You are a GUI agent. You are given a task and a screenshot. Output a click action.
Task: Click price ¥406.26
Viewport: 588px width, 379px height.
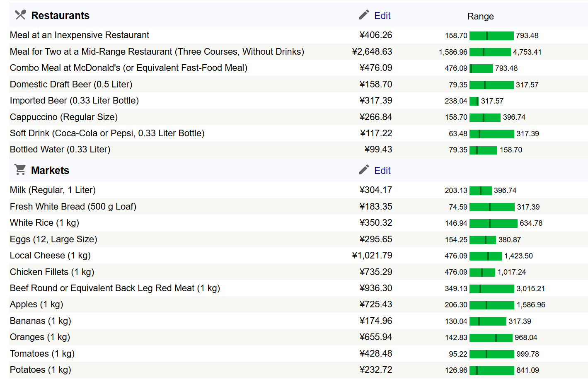[376, 35]
